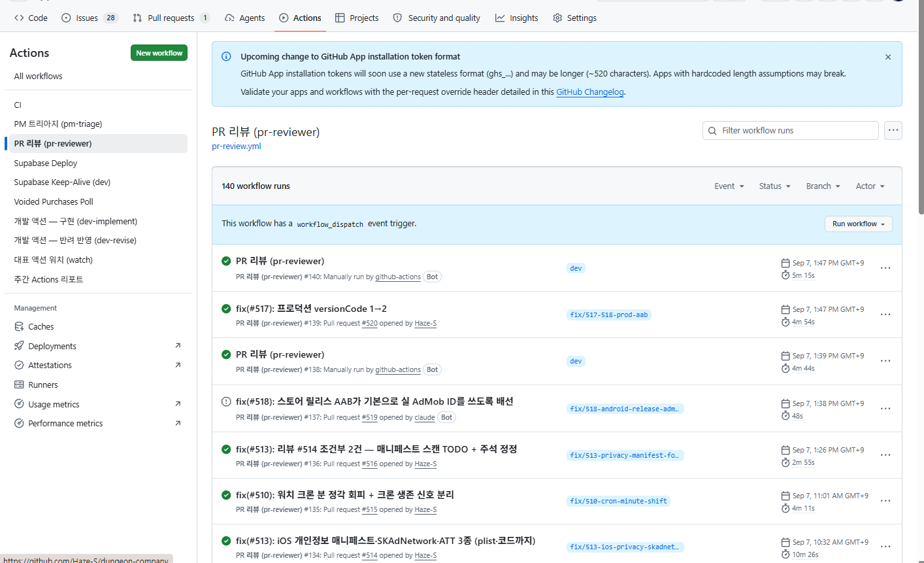Select PM 트리아지 (pm-triage) workflow
This screenshot has width=924, height=563.
coord(98,124)
